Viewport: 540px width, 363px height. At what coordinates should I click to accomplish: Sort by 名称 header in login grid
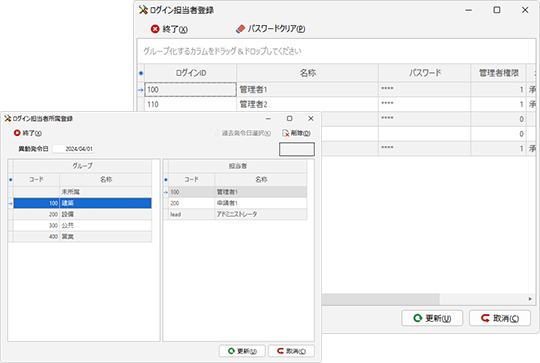(x=308, y=73)
